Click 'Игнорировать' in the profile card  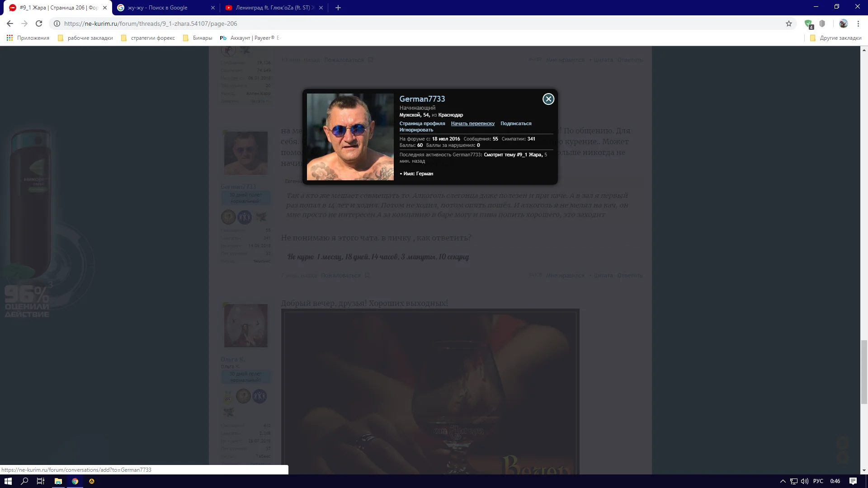pos(416,130)
